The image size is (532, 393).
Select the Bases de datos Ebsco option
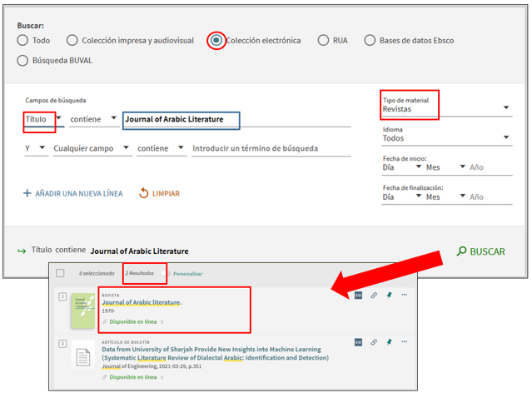coord(370,40)
